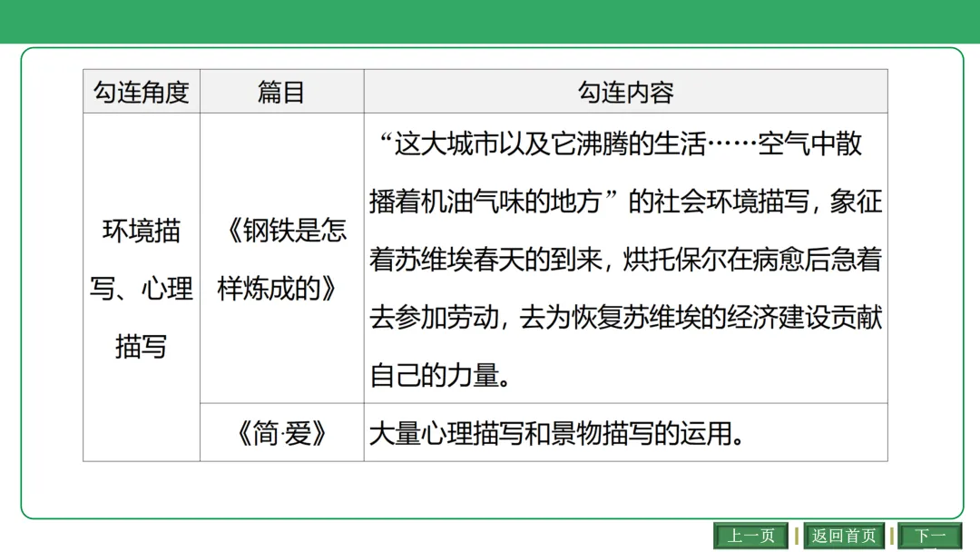Select the 勾连角度 column header
The image size is (980, 552).
click(x=142, y=92)
